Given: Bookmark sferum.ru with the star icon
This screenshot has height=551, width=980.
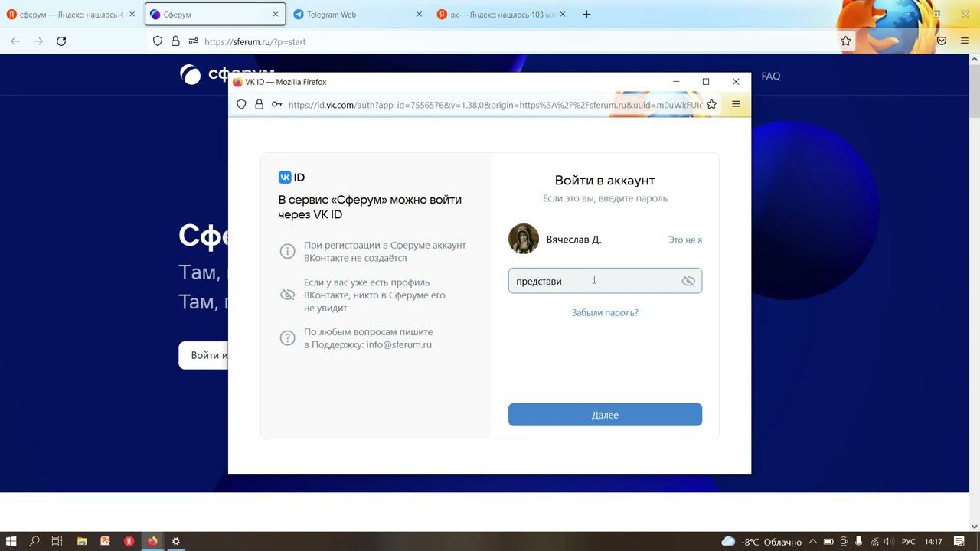Looking at the screenshot, I should [x=845, y=41].
